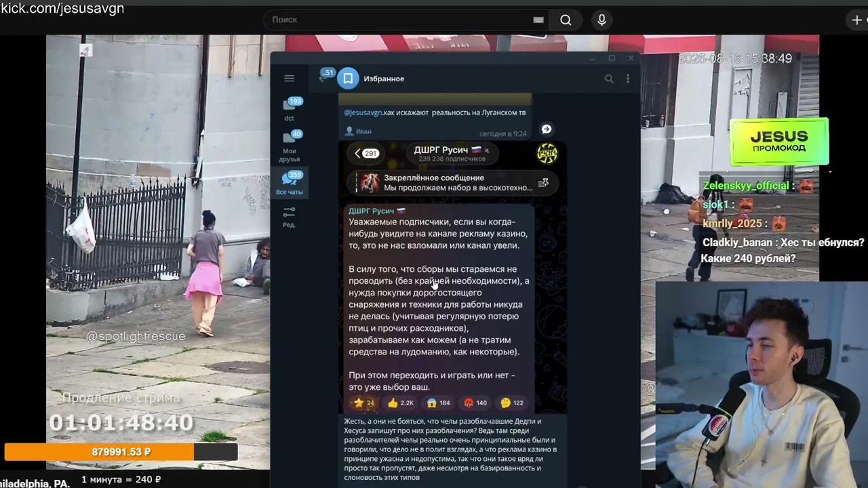Open the Избранное chat title
This screenshot has height=488, width=868.
pyautogui.click(x=384, y=79)
